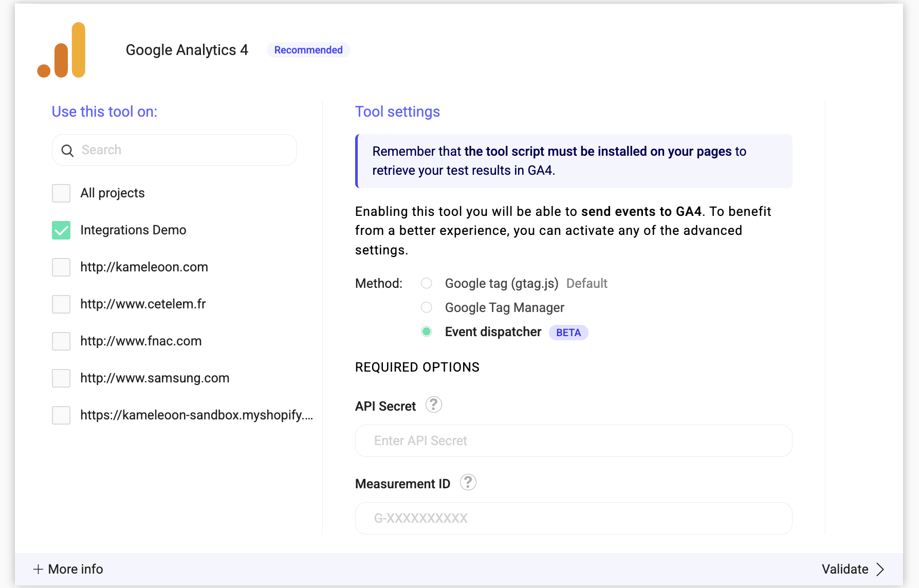Click the http://kameleoon.com label
The height and width of the screenshot is (588, 919).
(x=144, y=267)
